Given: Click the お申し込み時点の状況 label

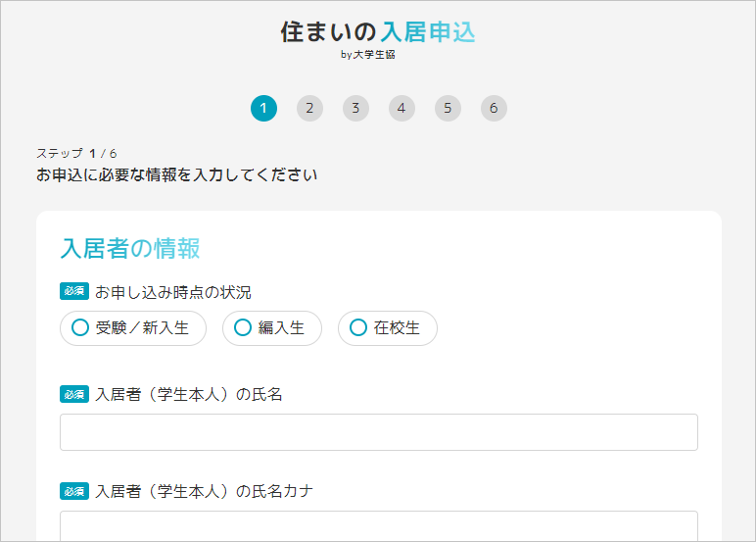Looking at the screenshot, I should coord(173,292).
